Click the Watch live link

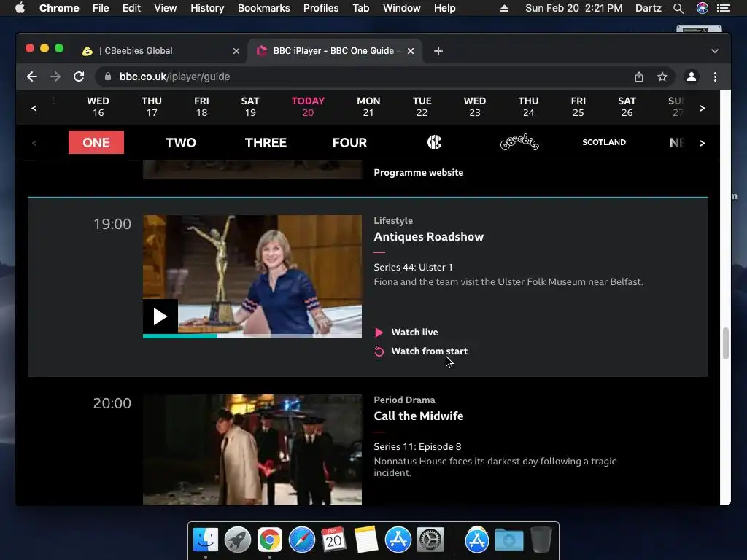[414, 332]
